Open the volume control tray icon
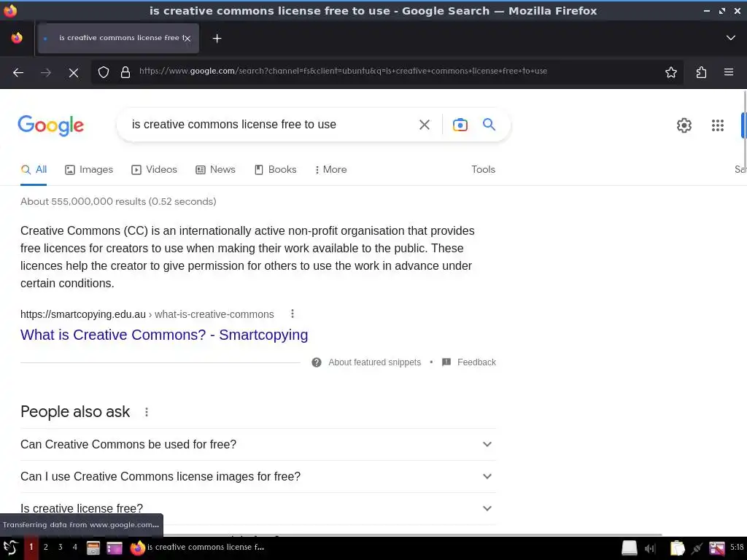The height and width of the screenshot is (560, 747). point(650,548)
